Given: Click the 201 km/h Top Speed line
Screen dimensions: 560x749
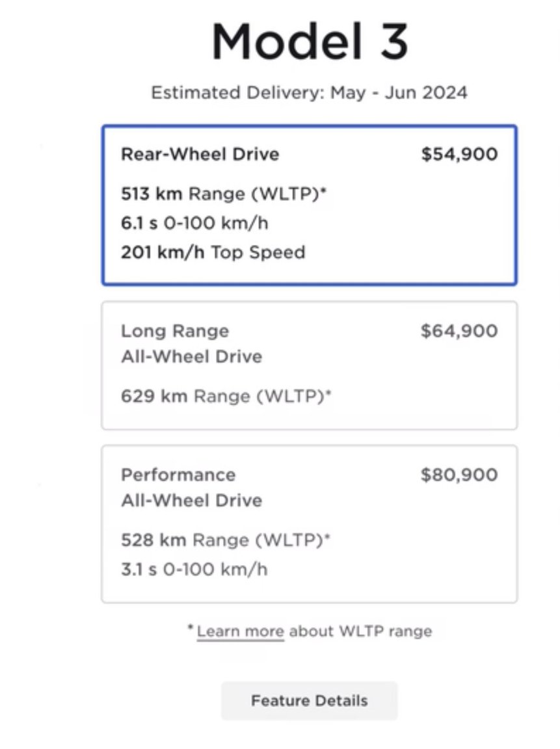Looking at the screenshot, I should (x=213, y=252).
